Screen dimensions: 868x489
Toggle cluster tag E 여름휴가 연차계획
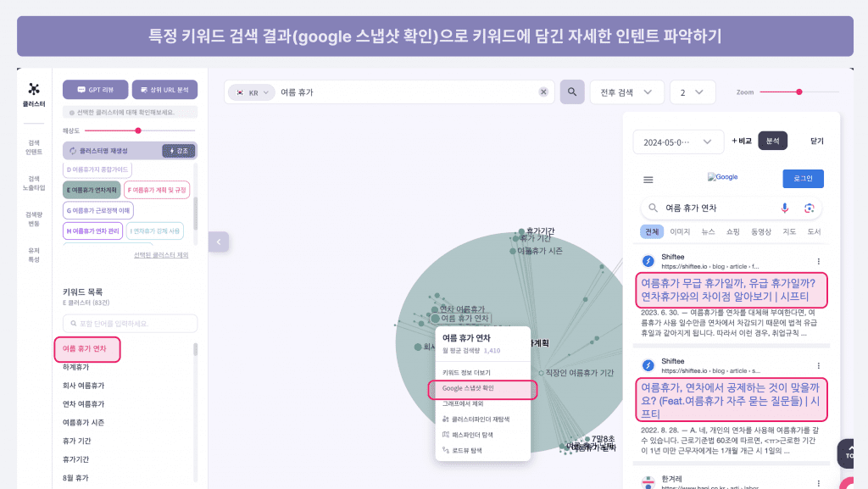point(92,190)
